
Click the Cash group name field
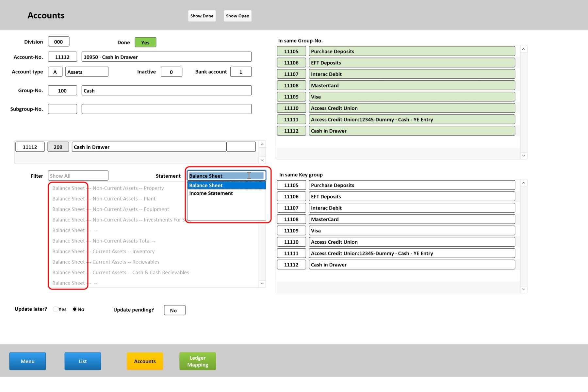coord(167,90)
